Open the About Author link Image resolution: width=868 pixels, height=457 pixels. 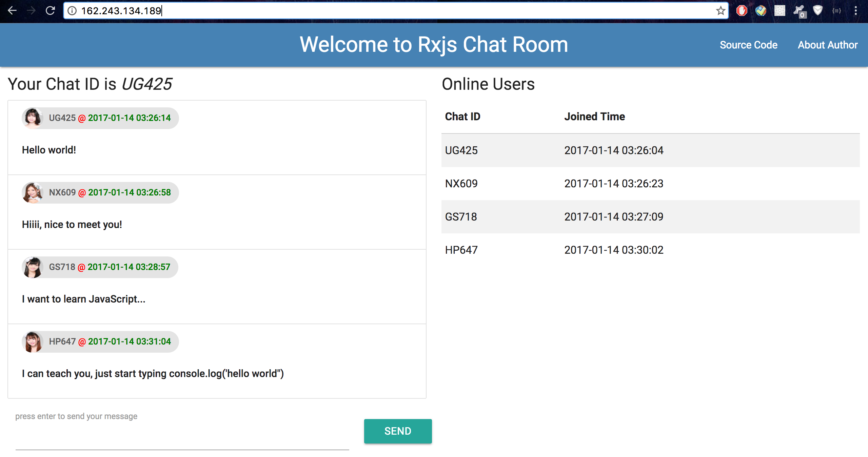827,45
